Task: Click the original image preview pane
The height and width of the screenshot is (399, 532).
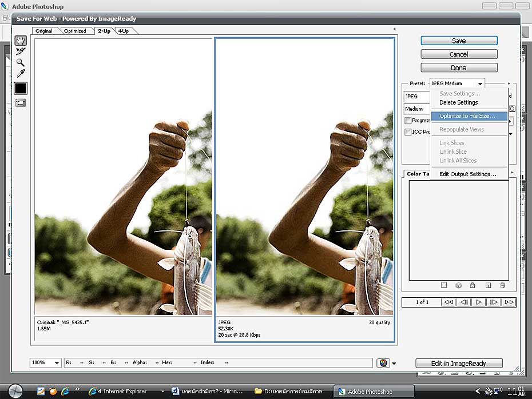Action: pyautogui.click(x=123, y=177)
